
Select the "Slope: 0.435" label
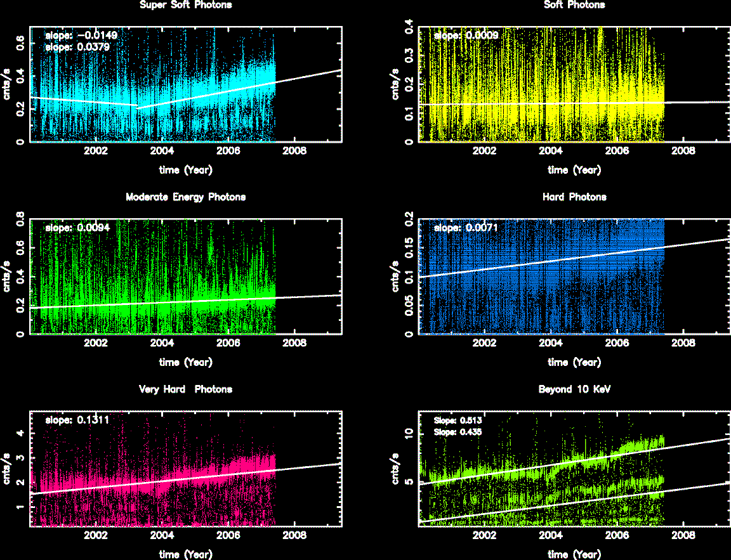click(457, 431)
